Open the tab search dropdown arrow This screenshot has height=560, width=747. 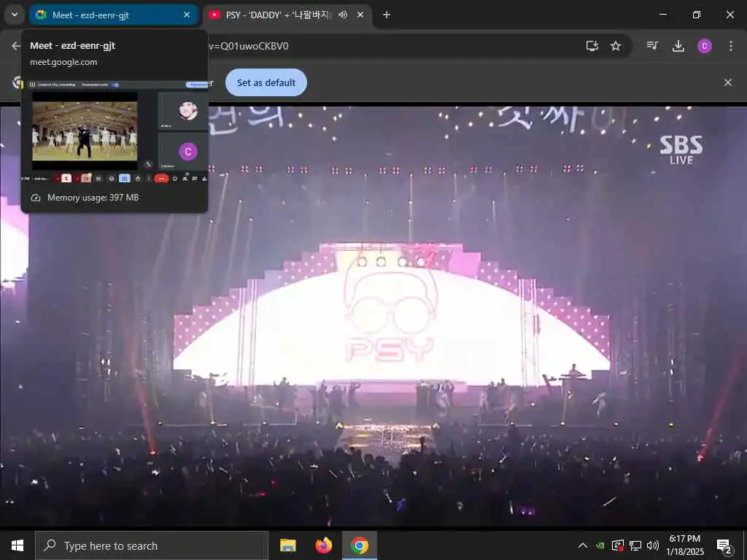pos(15,15)
